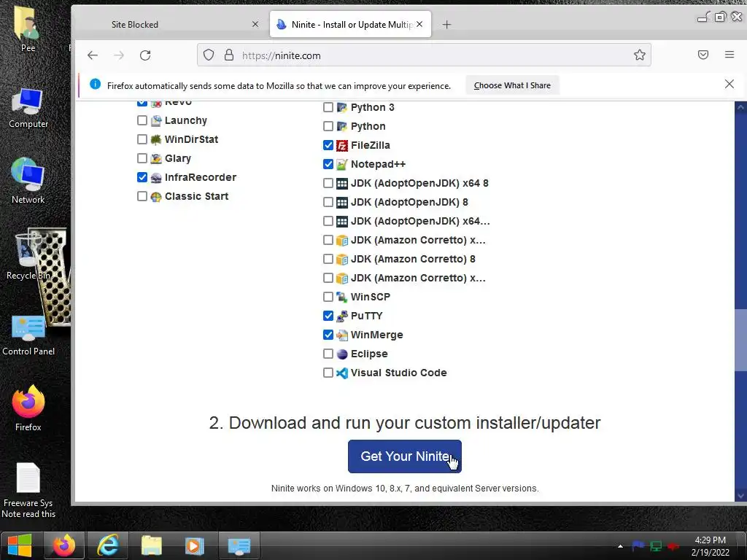747x560 pixels.
Task: Dismiss the Firefox data notification bar
Action: point(729,85)
